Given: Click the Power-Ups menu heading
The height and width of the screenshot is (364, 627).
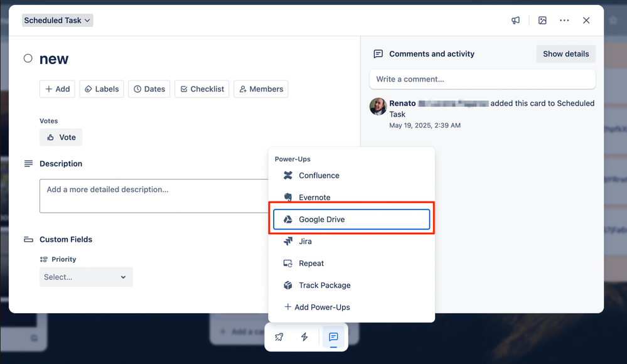Looking at the screenshot, I should (x=292, y=159).
